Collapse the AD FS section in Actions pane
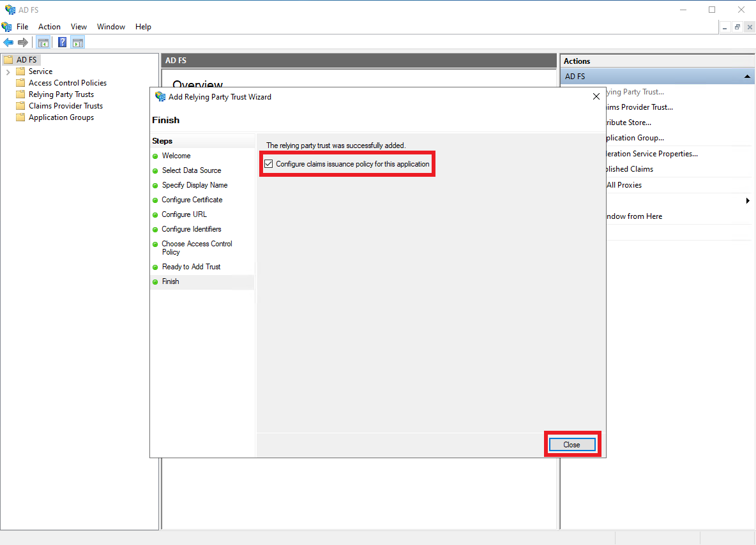This screenshot has height=545, width=756. [746, 77]
